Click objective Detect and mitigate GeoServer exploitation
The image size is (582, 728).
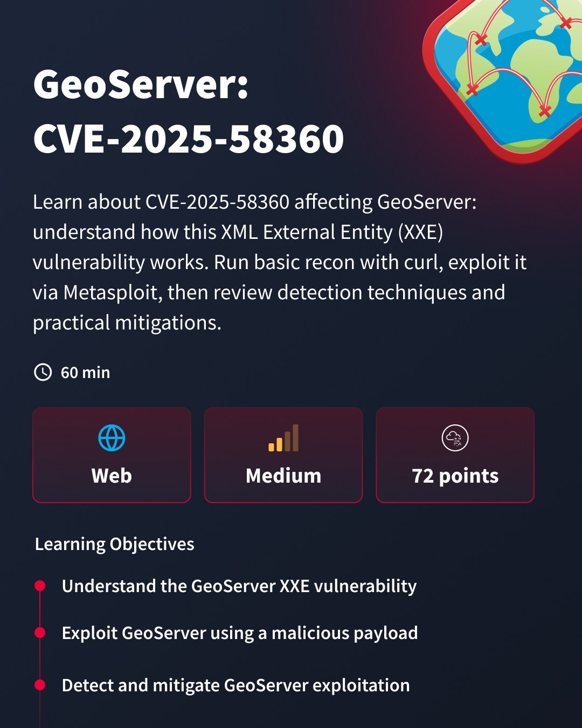(x=236, y=685)
